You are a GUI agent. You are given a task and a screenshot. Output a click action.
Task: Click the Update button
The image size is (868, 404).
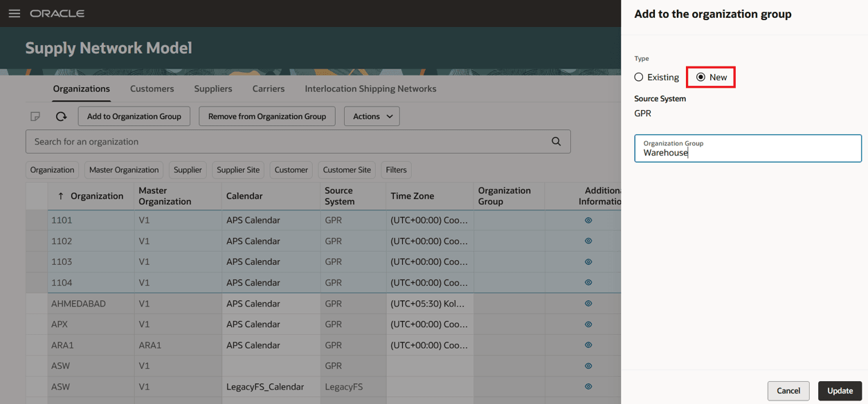(x=840, y=391)
